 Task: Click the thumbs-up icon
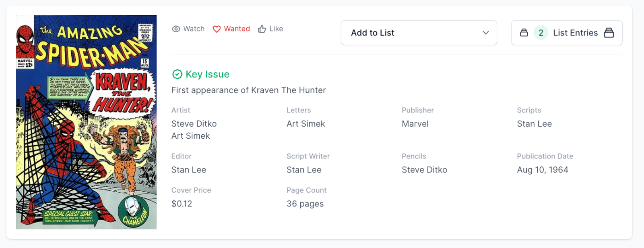point(262,29)
